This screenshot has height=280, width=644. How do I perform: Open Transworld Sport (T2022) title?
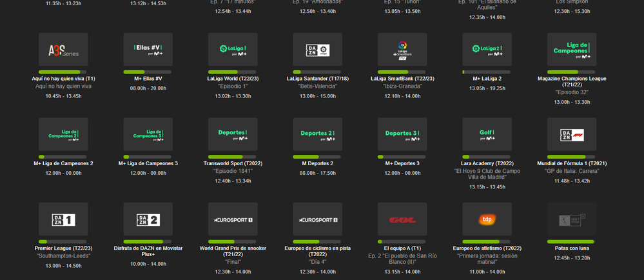click(x=233, y=163)
